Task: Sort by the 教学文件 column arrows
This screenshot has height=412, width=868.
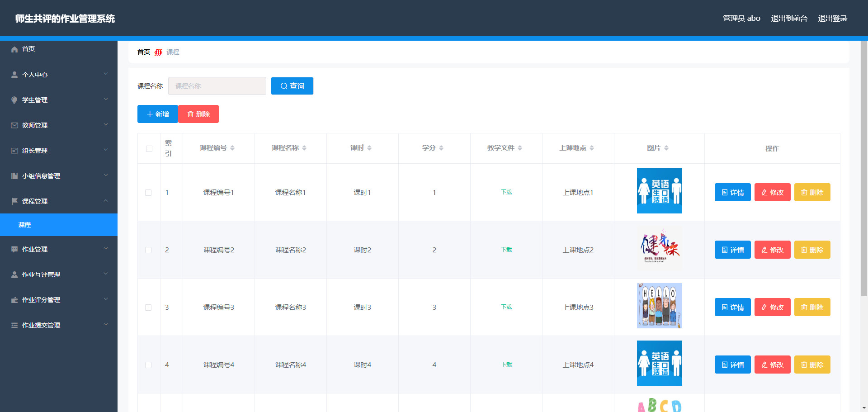Action: coord(520,148)
